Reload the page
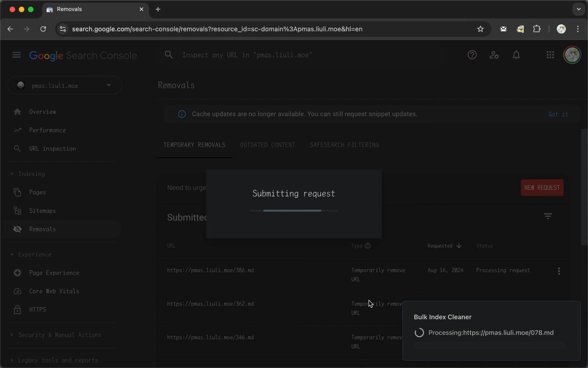The width and height of the screenshot is (588, 368). 43,29
